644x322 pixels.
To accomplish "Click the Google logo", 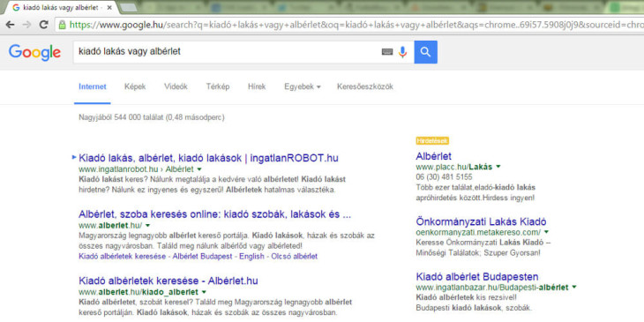I will [34, 52].
